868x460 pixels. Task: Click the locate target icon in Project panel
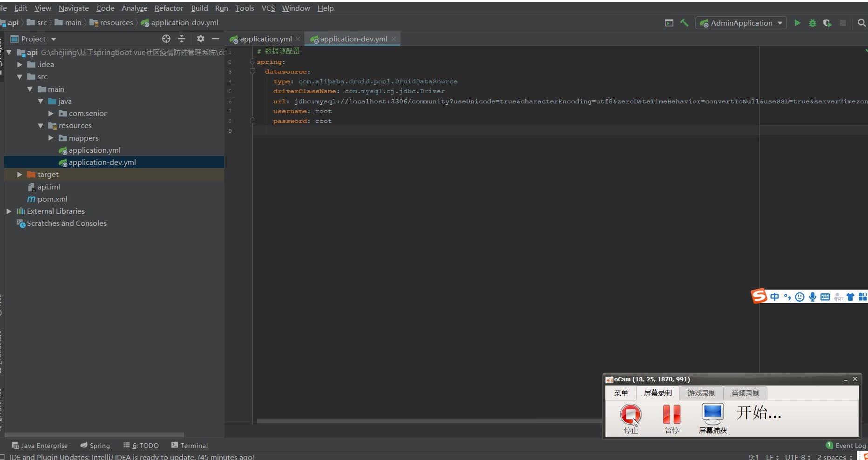pos(166,39)
